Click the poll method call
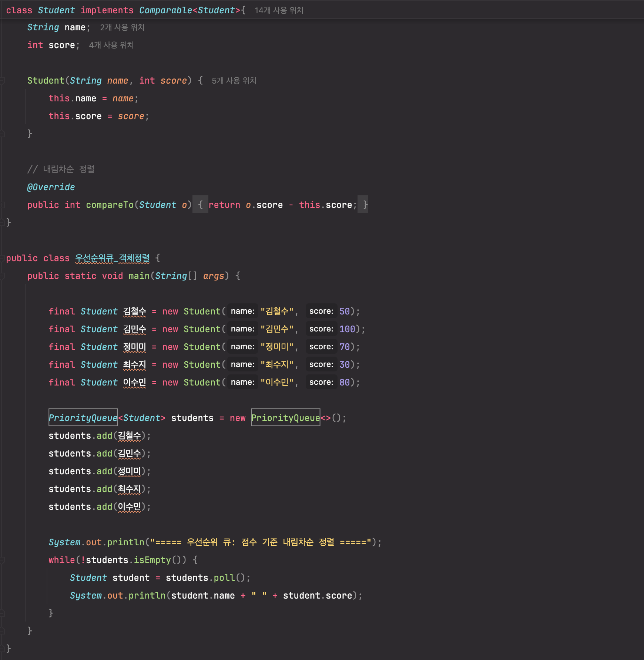 [224, 578]
